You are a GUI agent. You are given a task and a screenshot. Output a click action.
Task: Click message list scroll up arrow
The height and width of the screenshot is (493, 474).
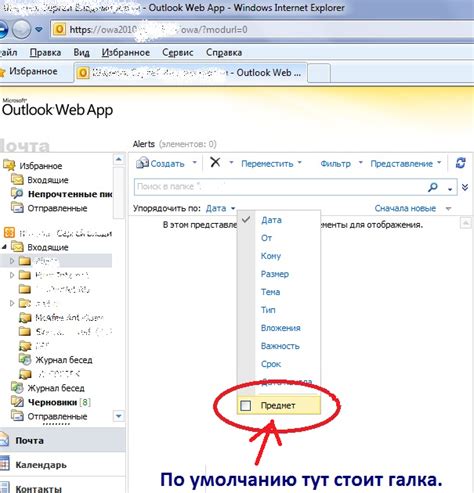click(466, 222)
